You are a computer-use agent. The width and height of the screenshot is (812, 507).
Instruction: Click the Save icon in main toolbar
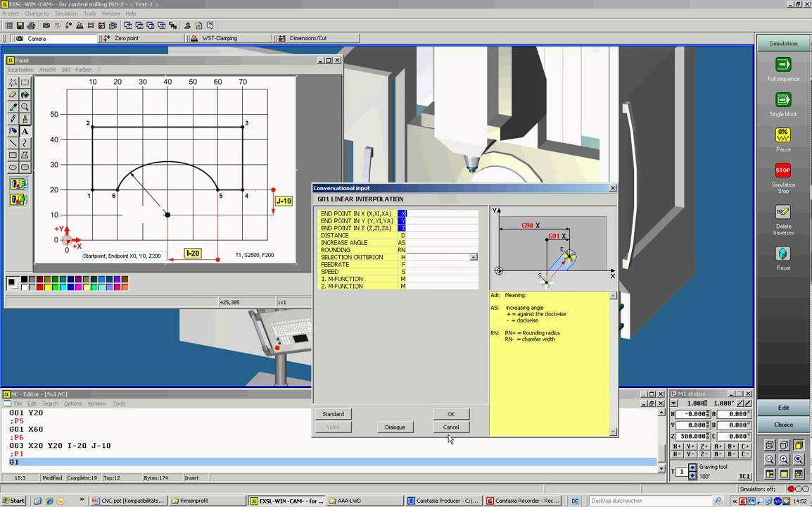pyautogui.click(x=20, y=25)
